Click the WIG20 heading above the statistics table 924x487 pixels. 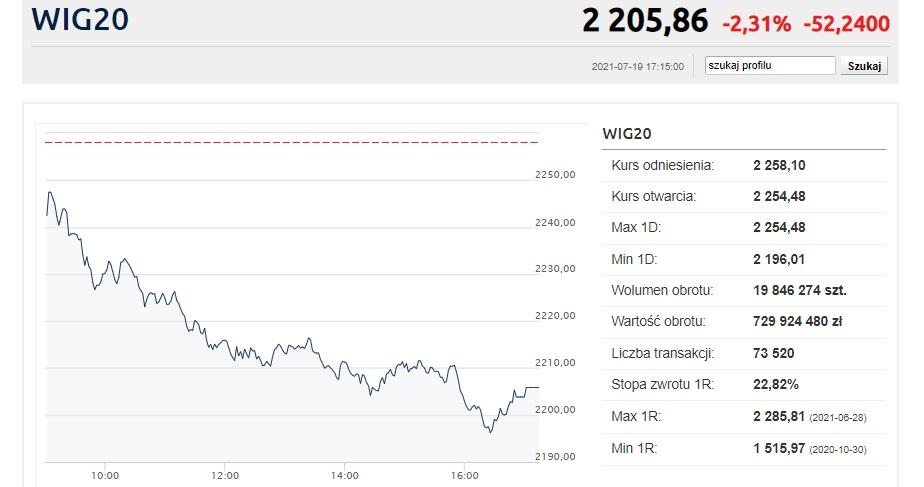click(x=628, y=133)
